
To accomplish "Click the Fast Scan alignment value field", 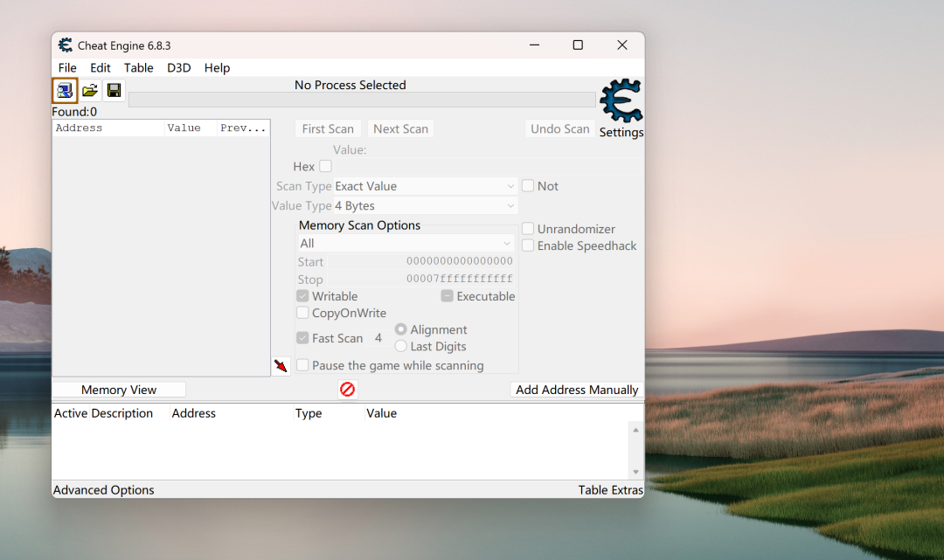I will 378,338.
